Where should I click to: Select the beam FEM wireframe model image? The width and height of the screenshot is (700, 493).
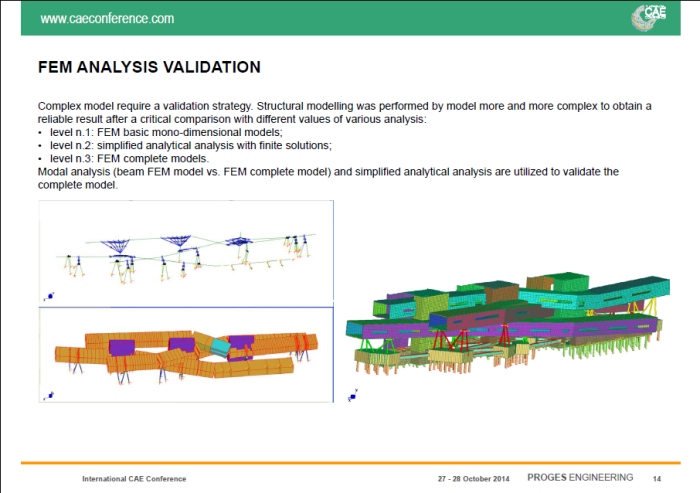pos(185,253)
